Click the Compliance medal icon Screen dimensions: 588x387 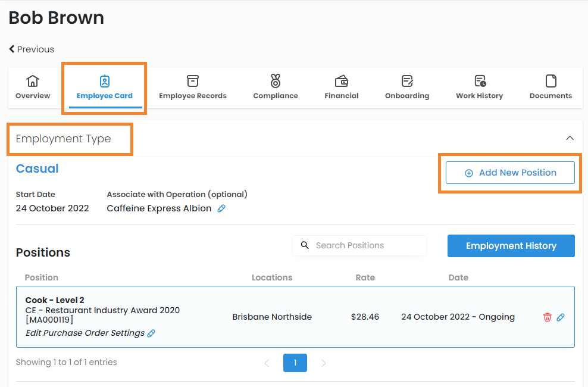pos(275,81)
